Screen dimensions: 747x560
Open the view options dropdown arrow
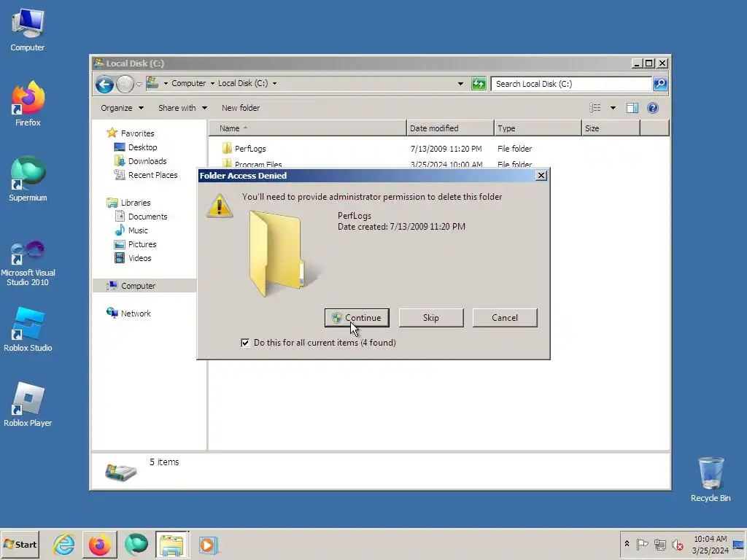click(613, 108)
